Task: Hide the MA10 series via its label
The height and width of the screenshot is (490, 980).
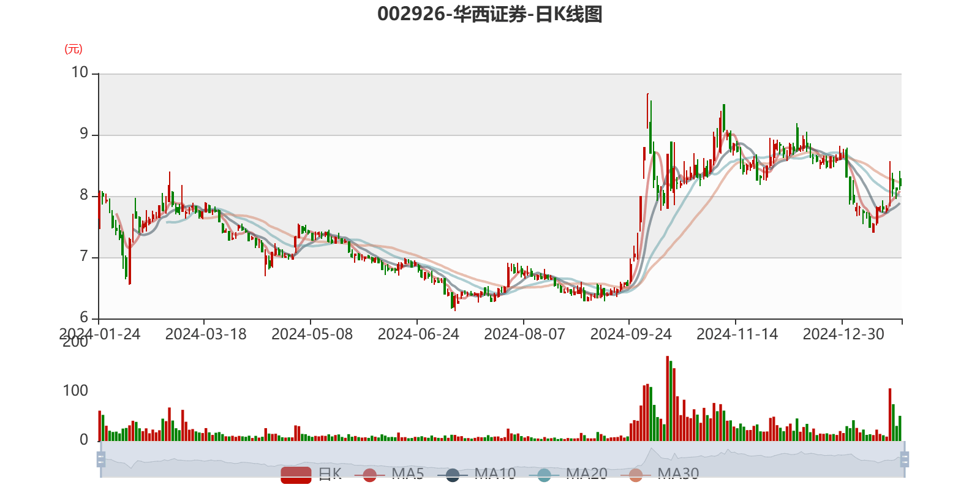Action: 495,473
